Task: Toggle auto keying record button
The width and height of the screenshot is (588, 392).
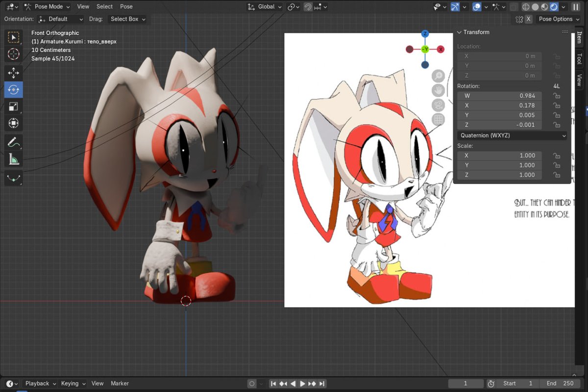Action: (x=252, y=384)
